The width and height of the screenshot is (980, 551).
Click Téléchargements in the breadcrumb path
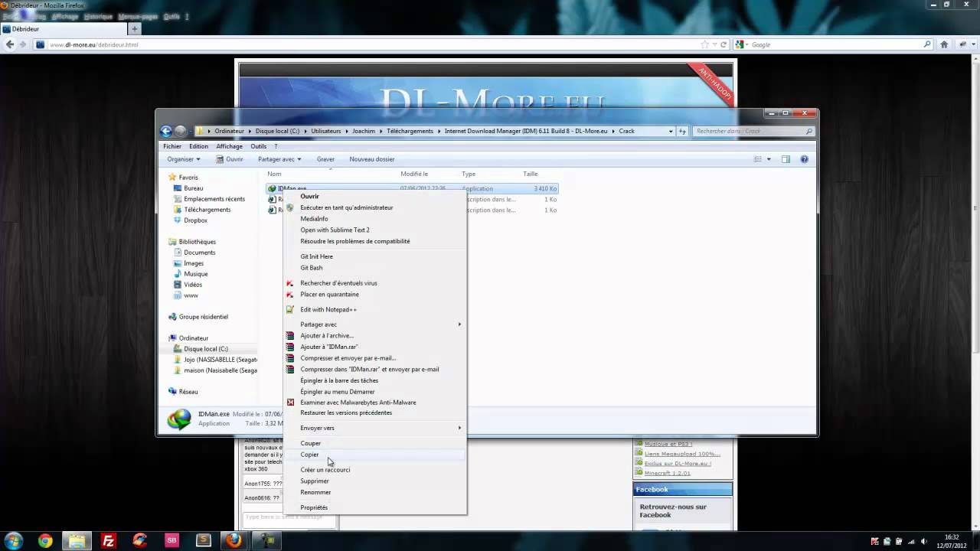[x=410, y=131]
